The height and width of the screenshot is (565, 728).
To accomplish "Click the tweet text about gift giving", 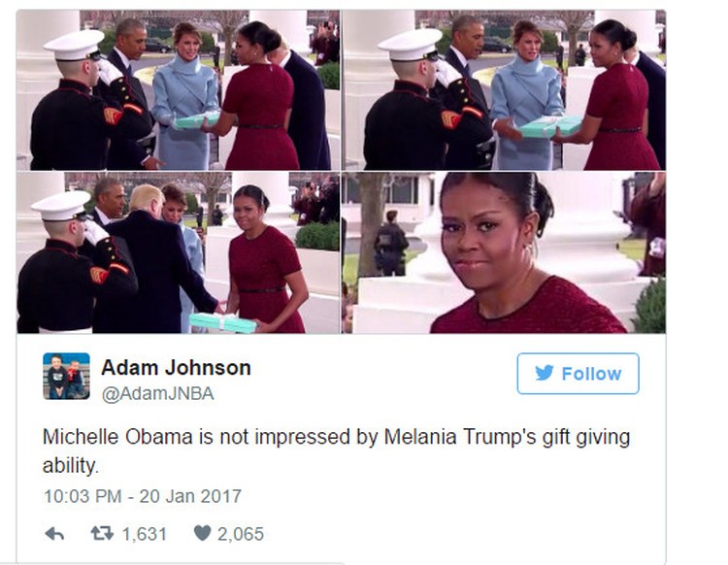I will pyautogui.click(x=336, y=450).
